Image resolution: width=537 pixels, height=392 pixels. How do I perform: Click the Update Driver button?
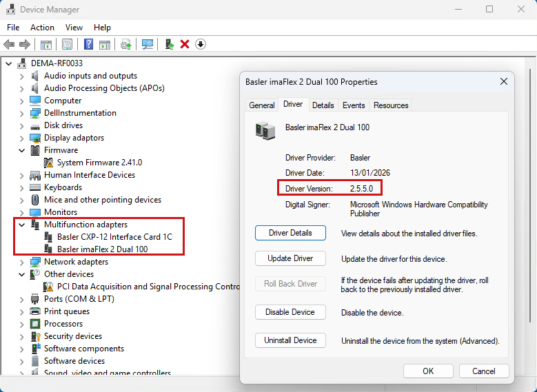[290, 258]
